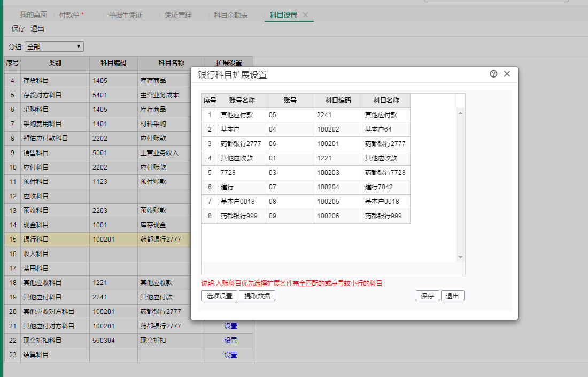The image size is (588, 377).
Task: Close the 银行科目扩展设置 dialog
Action: [507, 74]
